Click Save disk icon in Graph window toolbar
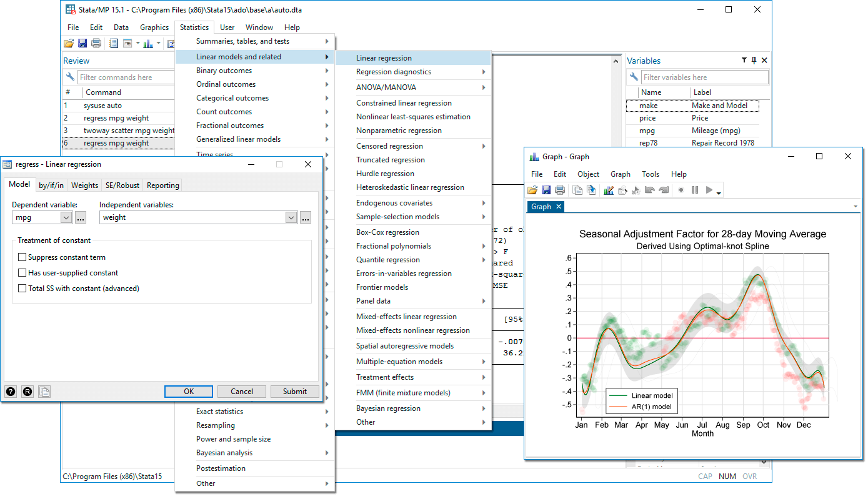Screen dimensions: 868x504 [x=546, y=190]
